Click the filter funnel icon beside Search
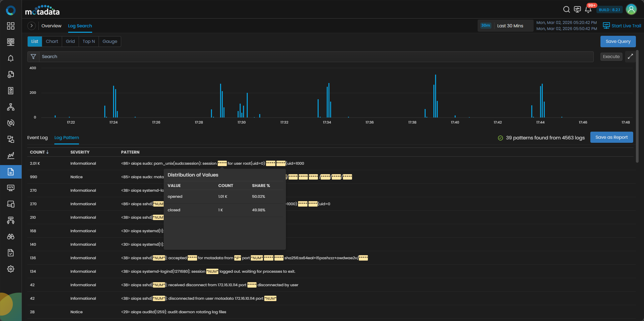The width and height of the screenshot is (644, 321). coord(33,57)
